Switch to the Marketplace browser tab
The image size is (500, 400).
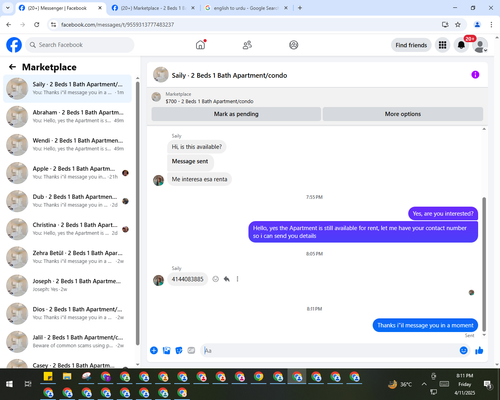point(153,8)
